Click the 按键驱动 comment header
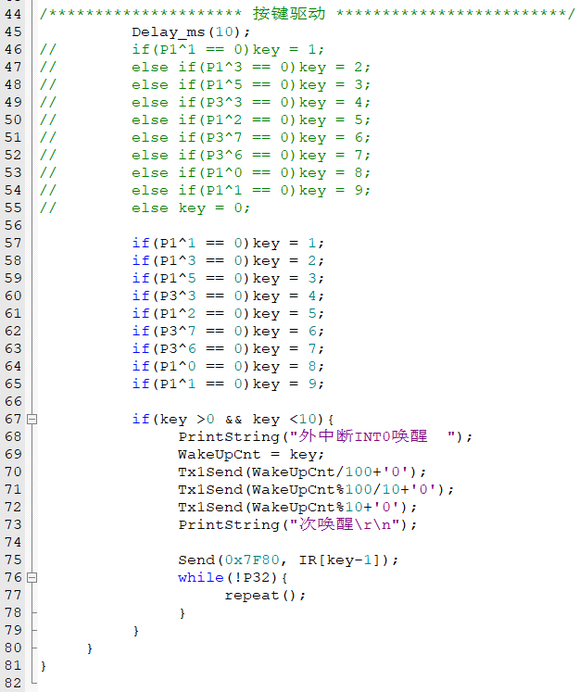This screenshot has width=580, height=692. click(289, 14)
